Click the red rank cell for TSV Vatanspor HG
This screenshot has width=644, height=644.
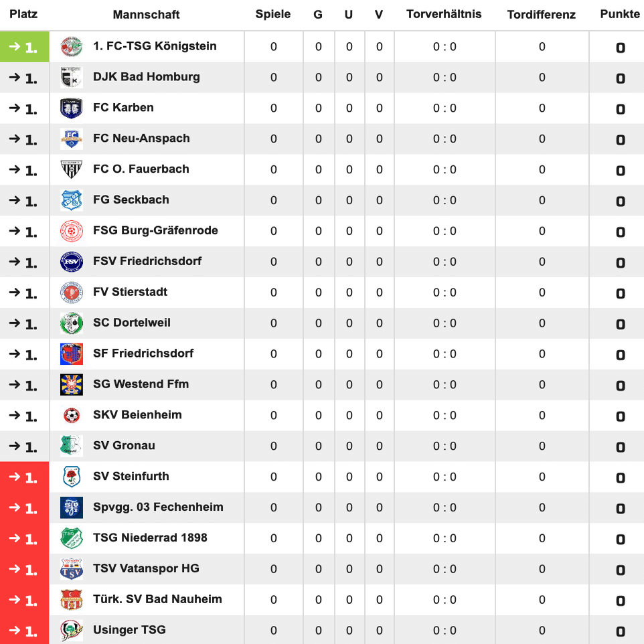pyautogui.click(x=25, y=569)
